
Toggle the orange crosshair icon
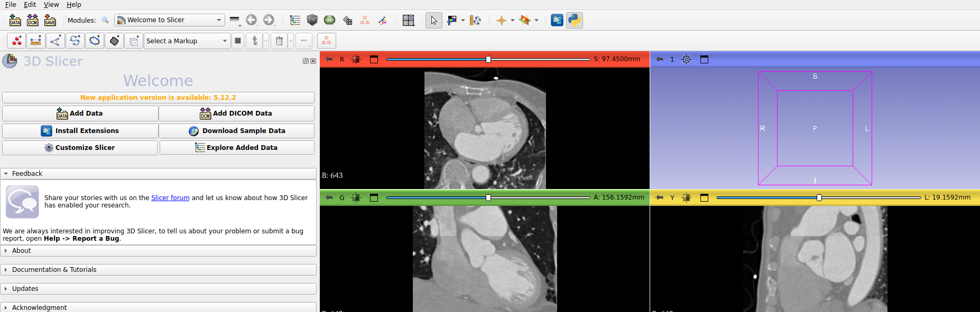click(x=501, y=20)
